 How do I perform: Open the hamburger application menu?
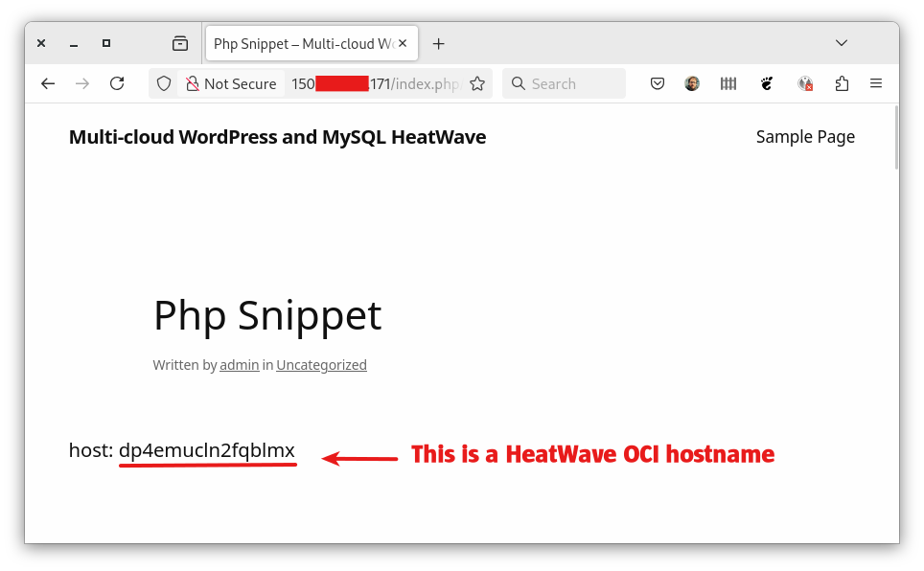[x=875, y=83]
